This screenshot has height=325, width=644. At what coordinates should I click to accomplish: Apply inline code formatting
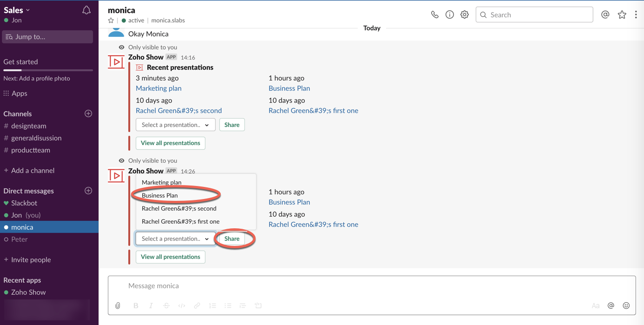point(182,305)
